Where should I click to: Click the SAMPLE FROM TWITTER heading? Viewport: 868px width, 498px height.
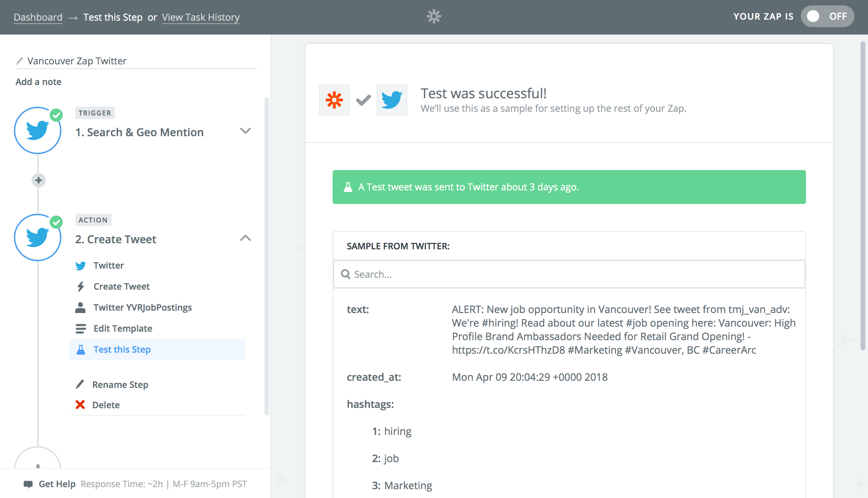(x=398, y=246)
